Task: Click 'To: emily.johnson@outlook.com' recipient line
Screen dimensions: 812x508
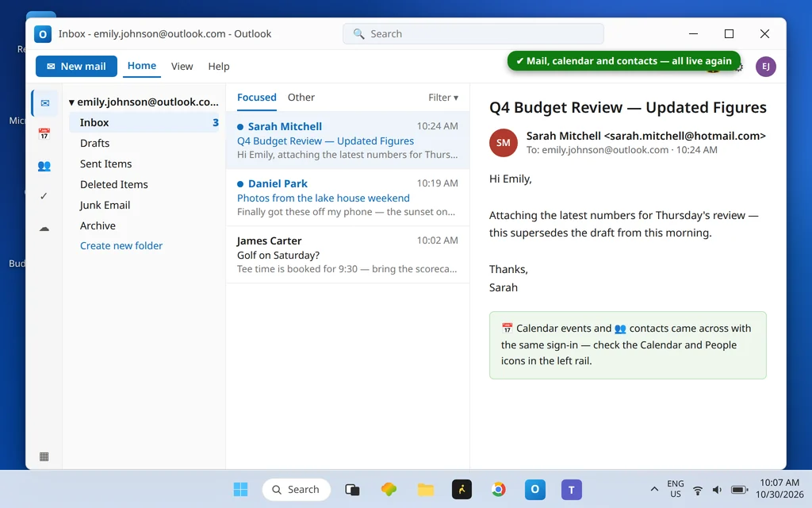Action: tap(597, 150)
